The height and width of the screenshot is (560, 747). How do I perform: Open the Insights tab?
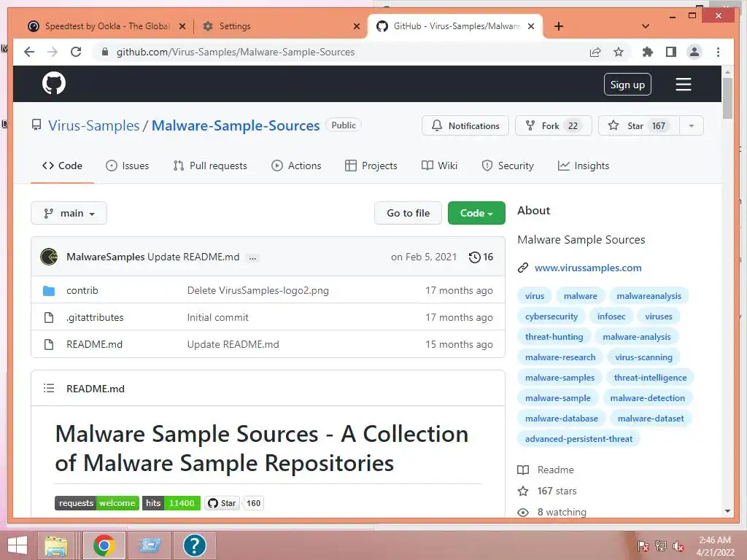[x=584, y=166]
